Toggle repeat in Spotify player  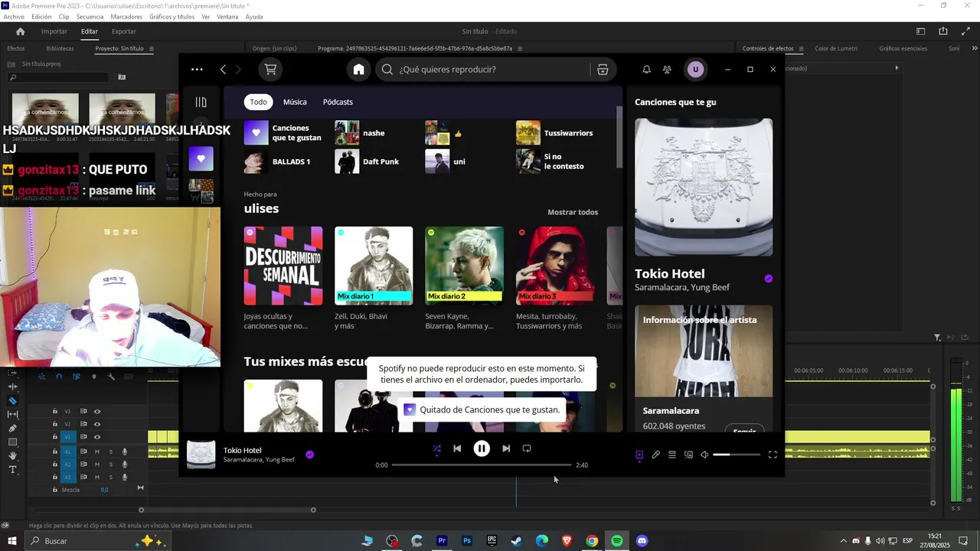(x=527, y=448)
